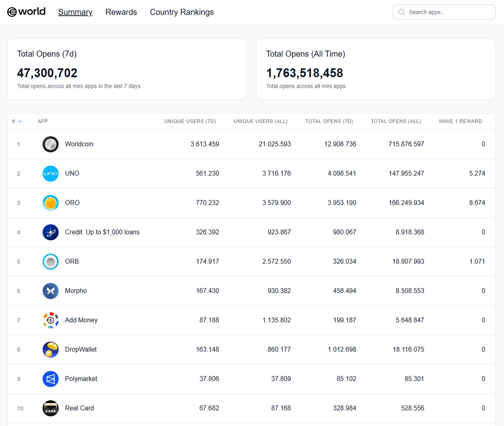Focus the Search apps field
Image resolution: width=504 pixels, height=426 pixels.
[x=444, y=12]
